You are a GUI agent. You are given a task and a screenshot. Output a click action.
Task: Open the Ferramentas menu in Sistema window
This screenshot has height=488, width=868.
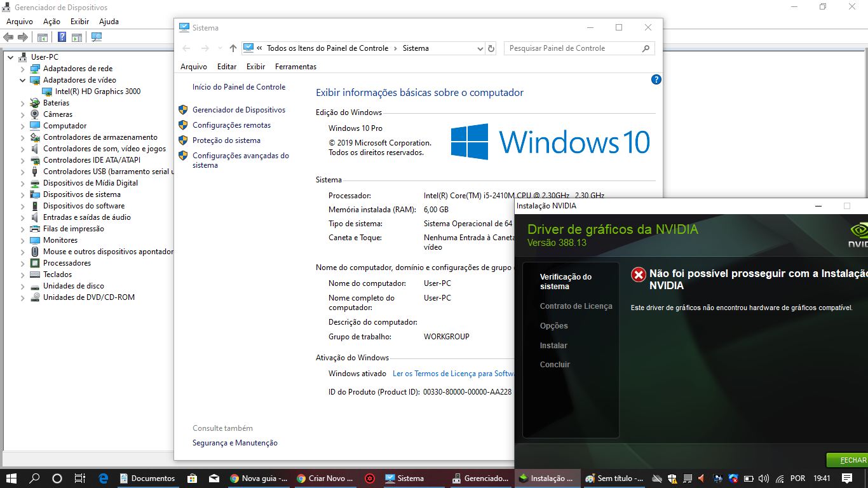(x=295, y=67)
